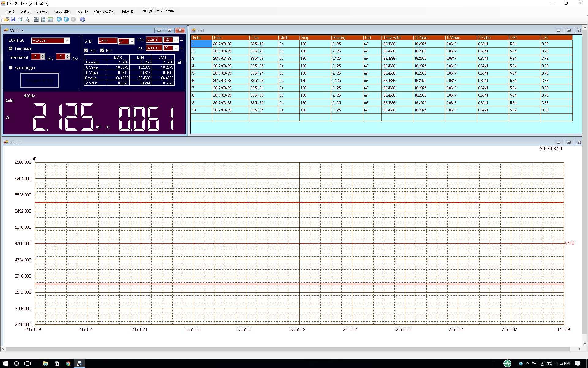Expand the COM Port Auto Scan dropdown

(x=67, y=40)
